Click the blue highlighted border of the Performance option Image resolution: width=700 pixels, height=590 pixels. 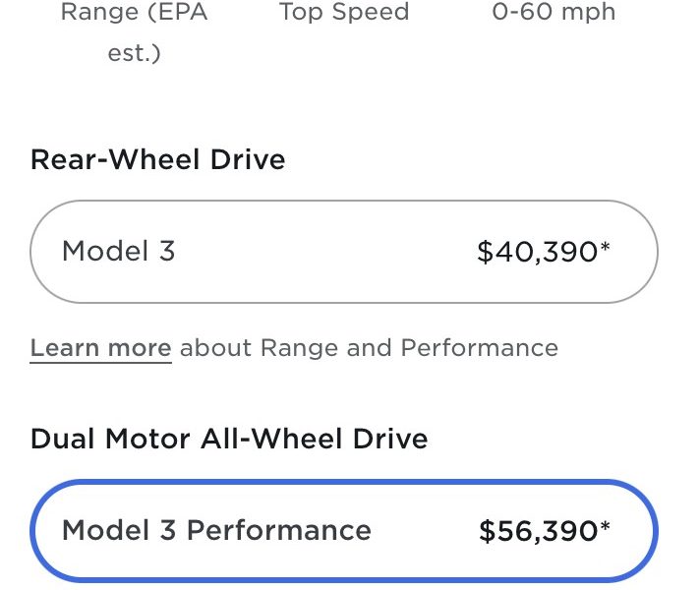344,482
